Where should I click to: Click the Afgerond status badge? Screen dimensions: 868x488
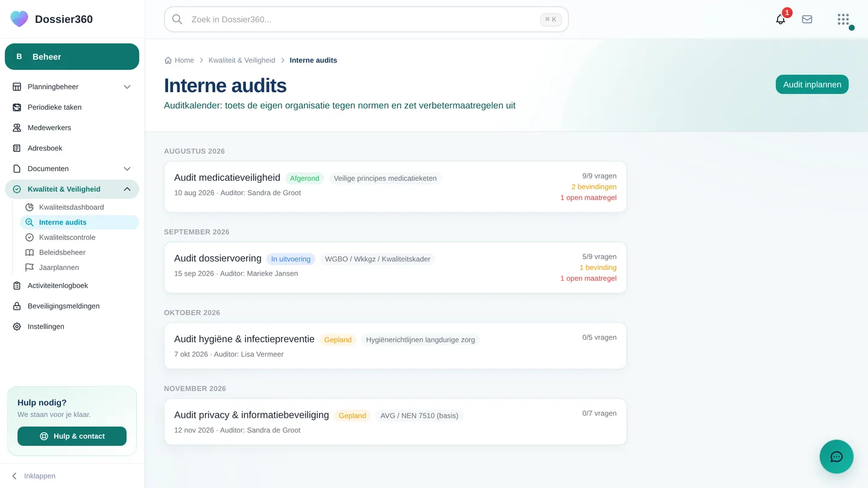coord(304,178)
